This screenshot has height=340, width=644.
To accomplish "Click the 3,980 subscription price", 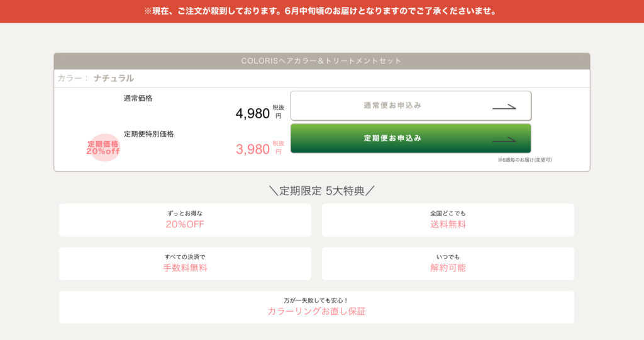I will pyautogui.click(x=253, y=149).
